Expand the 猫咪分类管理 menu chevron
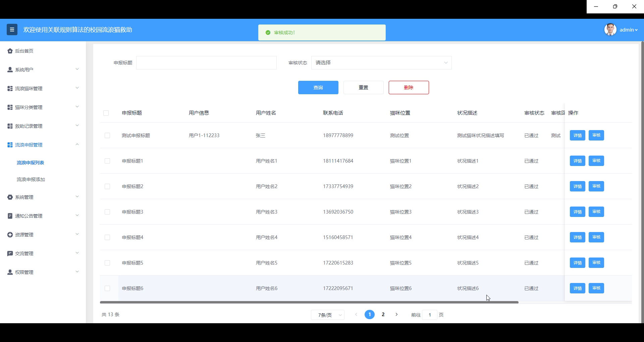 77,107
